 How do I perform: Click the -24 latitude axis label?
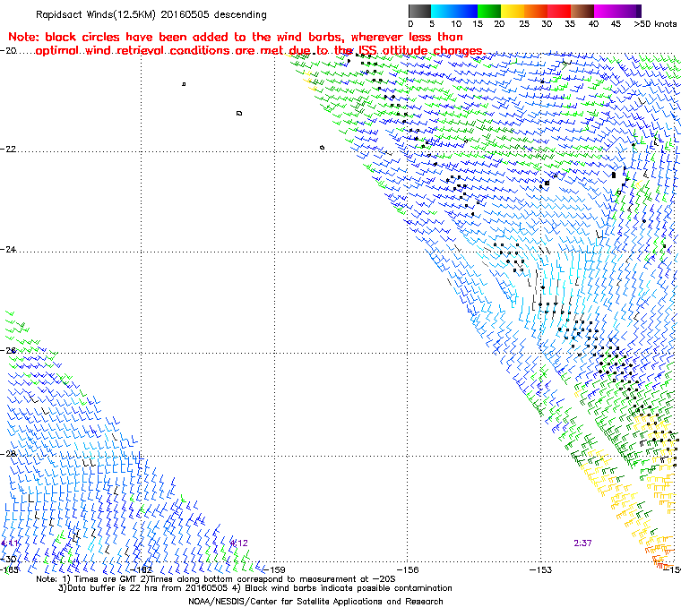click(8, 249)
